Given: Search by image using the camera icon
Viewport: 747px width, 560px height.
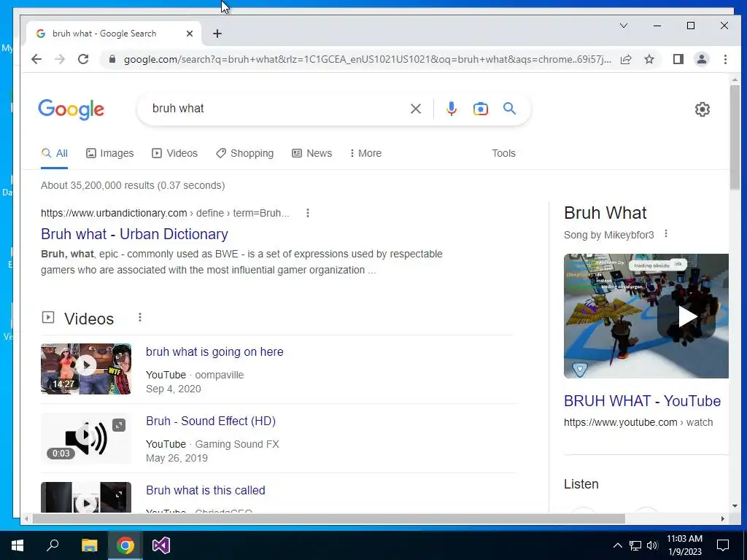Looking at the screenshot, I should tap(480, 109).
